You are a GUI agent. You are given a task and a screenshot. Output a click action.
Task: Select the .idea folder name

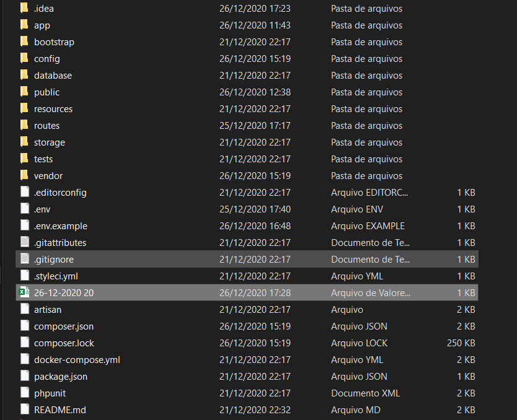coord(44,9)
